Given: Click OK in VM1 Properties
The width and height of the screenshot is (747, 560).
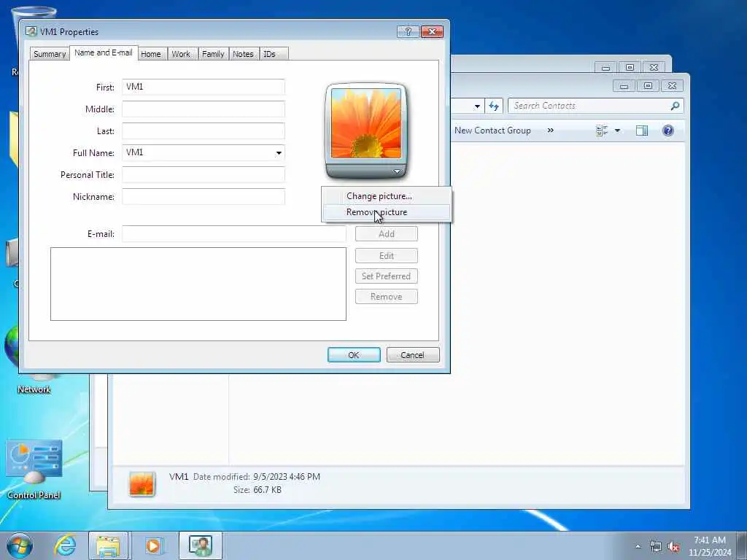Looking at the screenshot, I should tap(354, 355).
